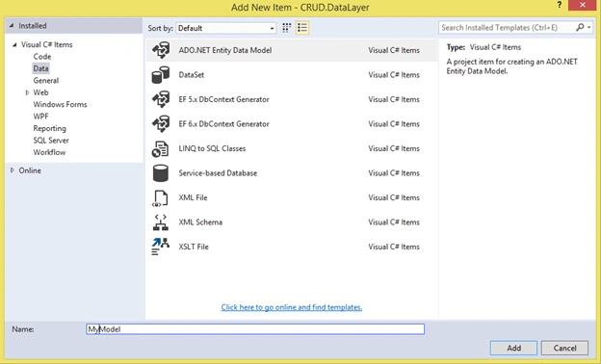Click the XML Schema template icon
The width and height of the screenshot is (601, 364).
tap(161, 222)
